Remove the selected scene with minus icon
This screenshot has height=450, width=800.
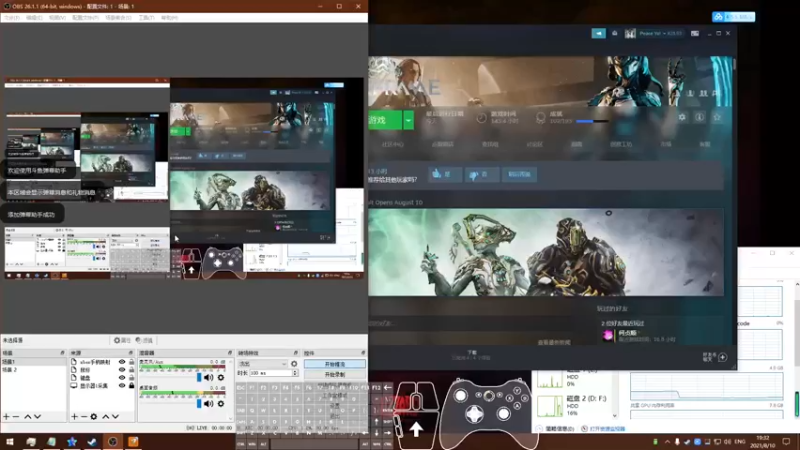(16, 417)
